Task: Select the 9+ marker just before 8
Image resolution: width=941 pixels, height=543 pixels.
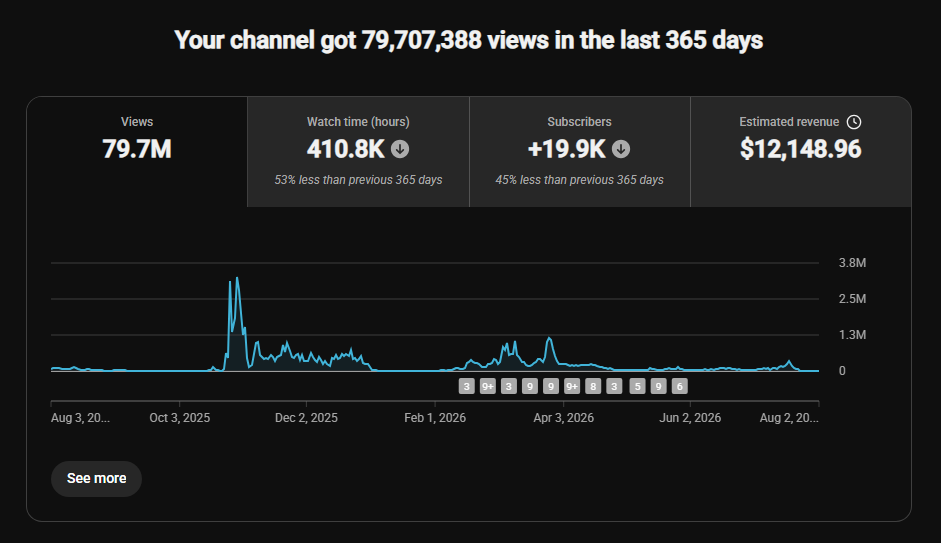Action: (572, 386)
